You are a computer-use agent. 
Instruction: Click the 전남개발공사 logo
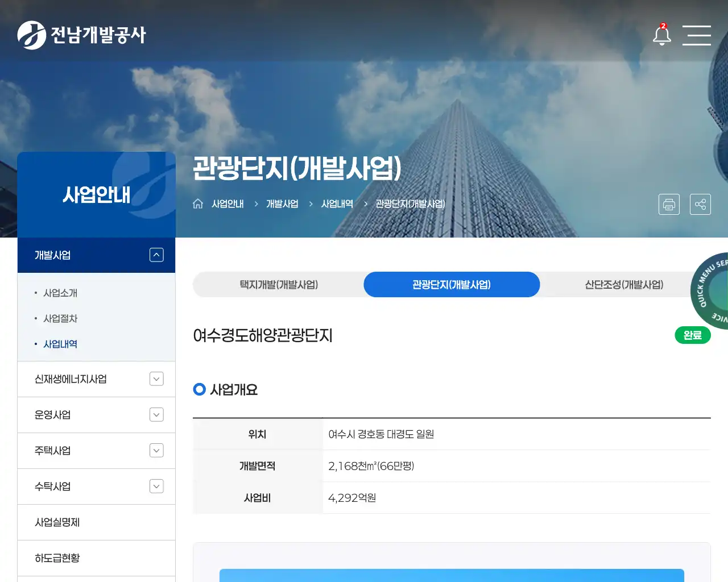81,35
